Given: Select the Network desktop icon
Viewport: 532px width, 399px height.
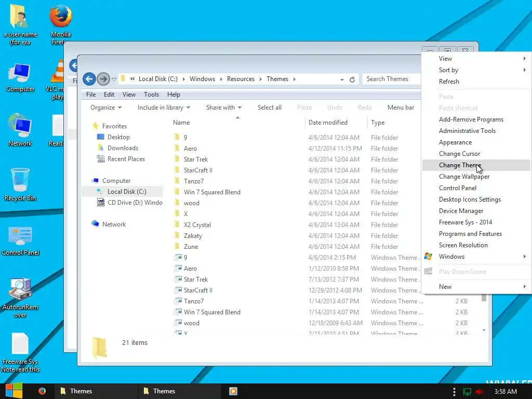Looking at the screenshot, I should click(x=20, y=130).
